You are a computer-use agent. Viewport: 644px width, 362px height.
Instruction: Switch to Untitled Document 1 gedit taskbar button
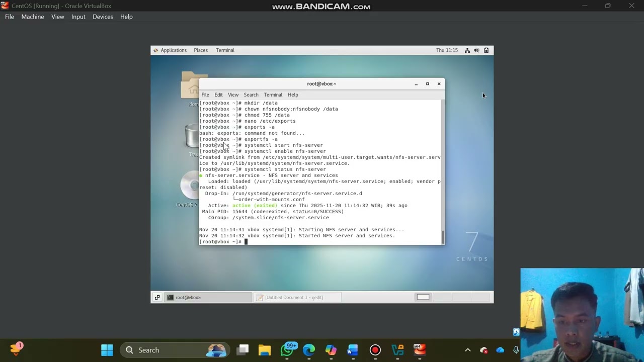297,297
